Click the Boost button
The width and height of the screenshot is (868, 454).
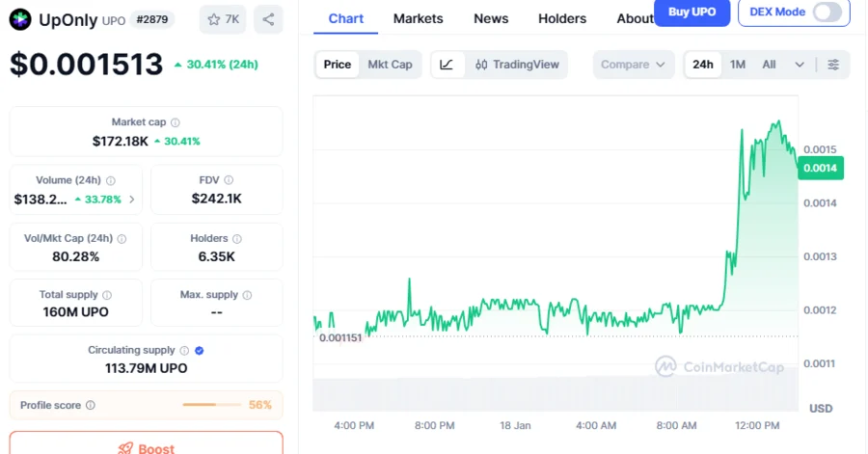click(147, 443)
